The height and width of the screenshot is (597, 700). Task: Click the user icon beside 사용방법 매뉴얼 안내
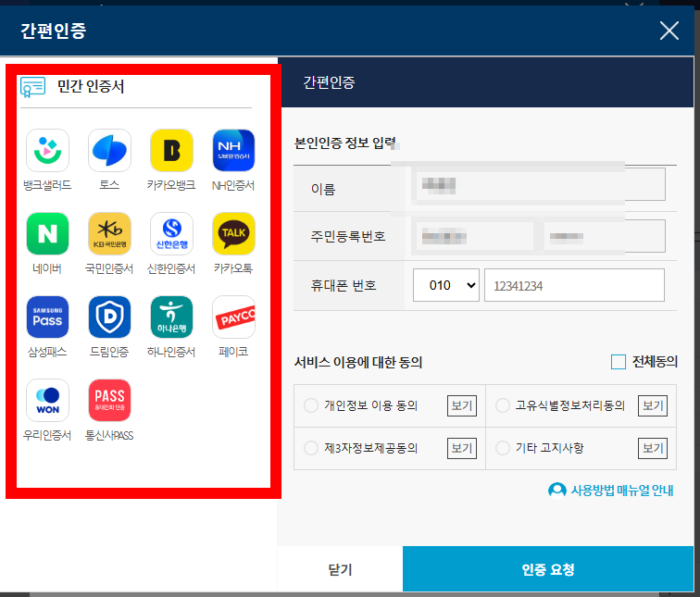click(556, 490)
